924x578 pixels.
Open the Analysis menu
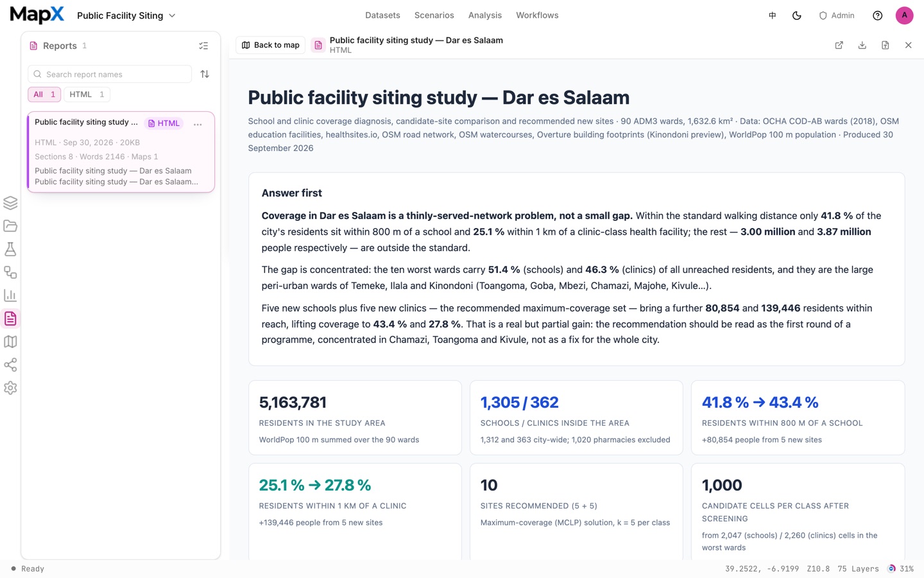pyautogui.click(x=485, y=15)
